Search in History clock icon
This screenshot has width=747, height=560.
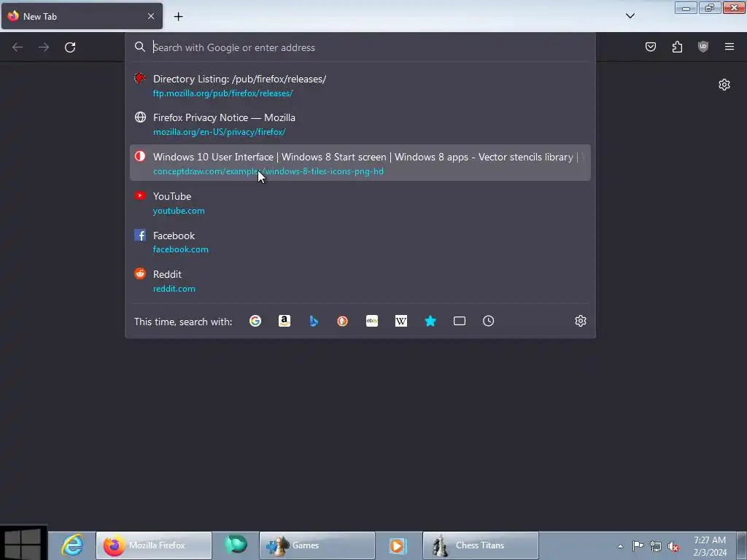tap(488, 321)
